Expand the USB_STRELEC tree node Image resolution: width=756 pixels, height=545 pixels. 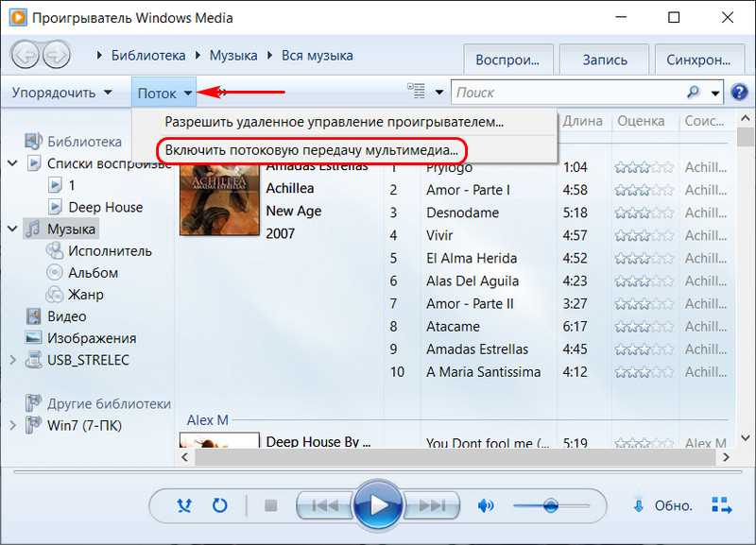click(12, 360)
